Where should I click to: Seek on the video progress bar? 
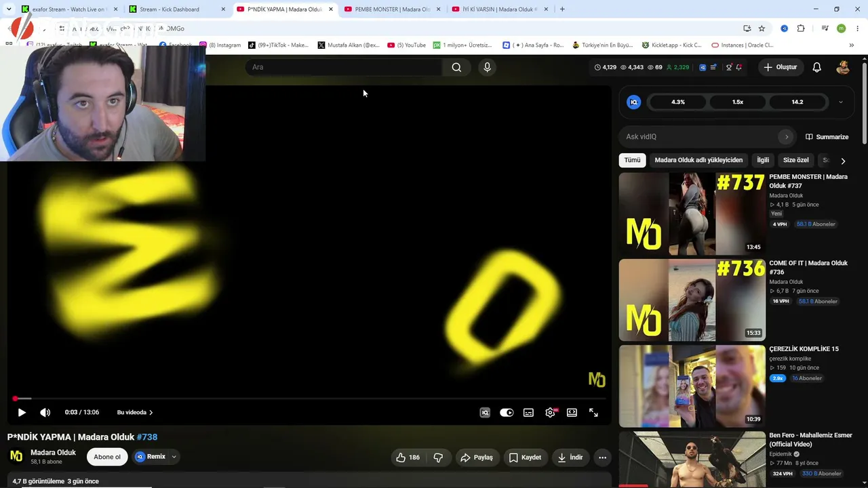click(x=307, y=399)
